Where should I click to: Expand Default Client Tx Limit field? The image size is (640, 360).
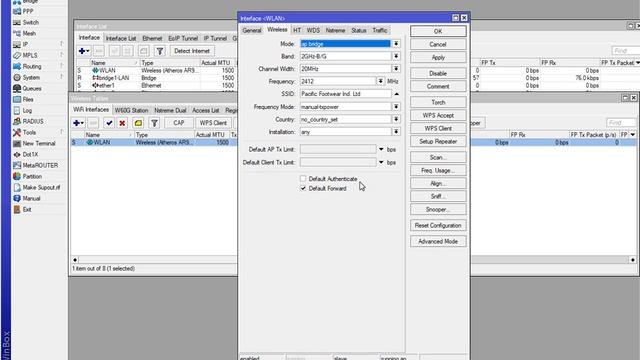pyautogui.click(x=381, y=162)
